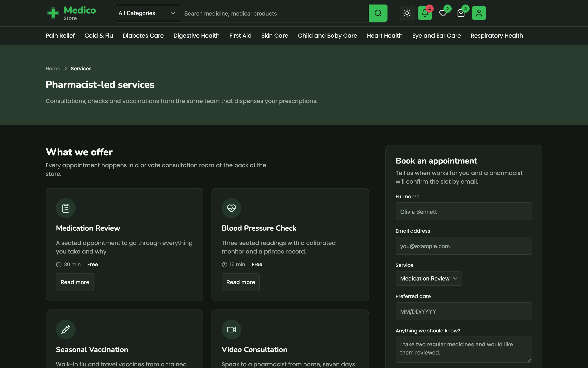The image size is (588, 368).
Task: Open Heart Health category
Action: click(384, 36)
